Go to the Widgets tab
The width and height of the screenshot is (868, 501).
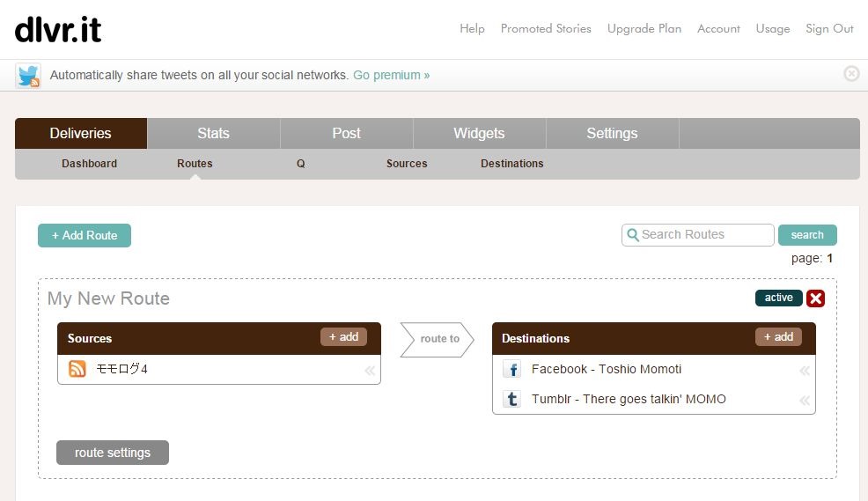coord(480,134)
